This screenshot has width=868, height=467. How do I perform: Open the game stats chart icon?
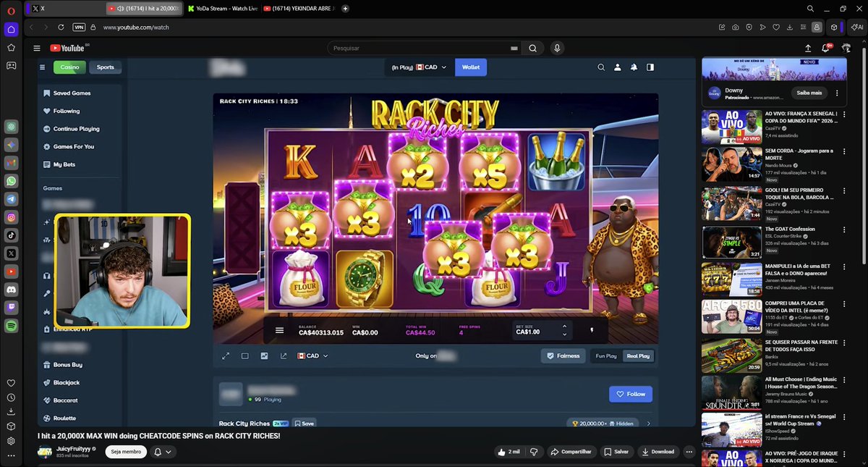pyautogui.click(x=264, y=356)
